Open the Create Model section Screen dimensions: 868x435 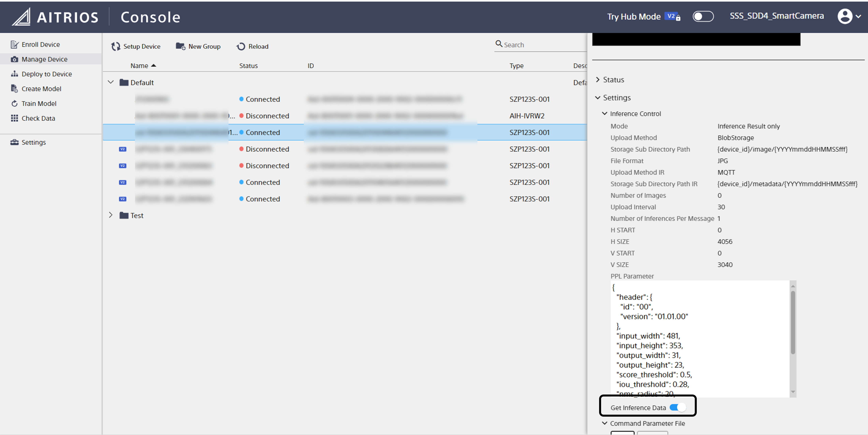41,89
